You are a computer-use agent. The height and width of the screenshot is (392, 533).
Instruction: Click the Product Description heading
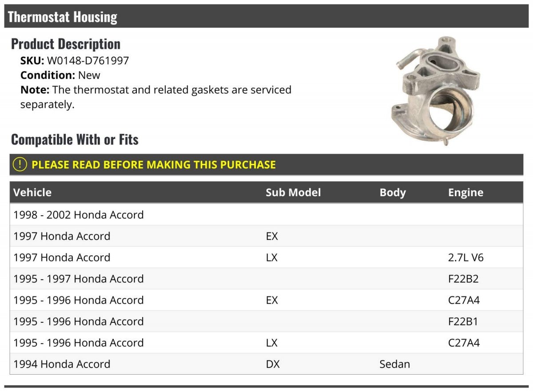click(x=66, y=44)
